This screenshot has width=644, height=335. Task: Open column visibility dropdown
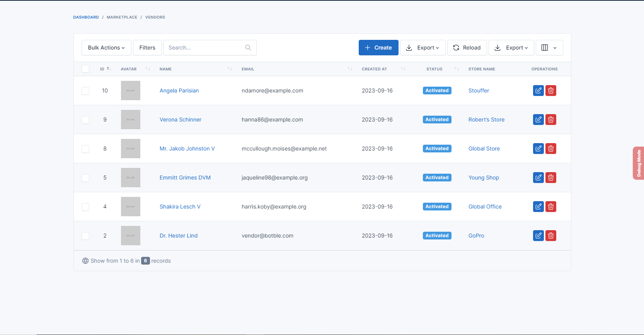pos(549,48)
